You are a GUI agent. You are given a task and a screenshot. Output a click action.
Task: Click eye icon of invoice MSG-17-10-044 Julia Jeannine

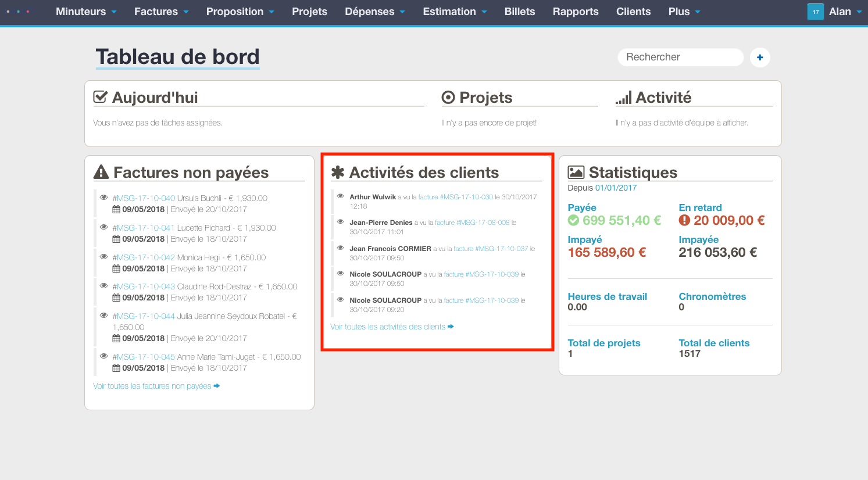(x=103, y=316)
